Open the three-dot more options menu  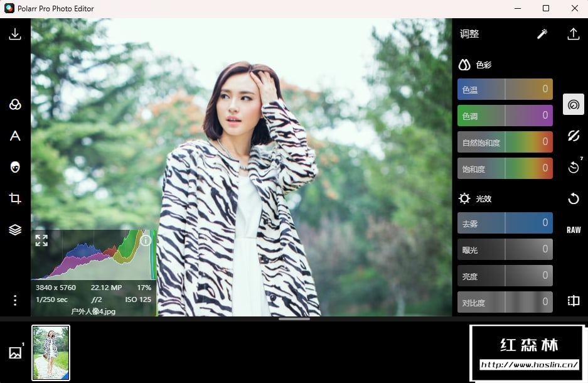pos(15,300)
